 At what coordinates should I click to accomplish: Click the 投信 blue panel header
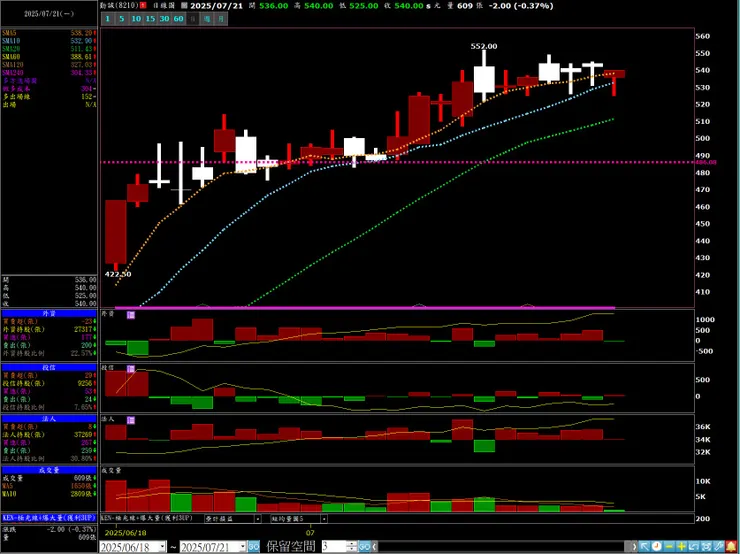click(49, 367)
